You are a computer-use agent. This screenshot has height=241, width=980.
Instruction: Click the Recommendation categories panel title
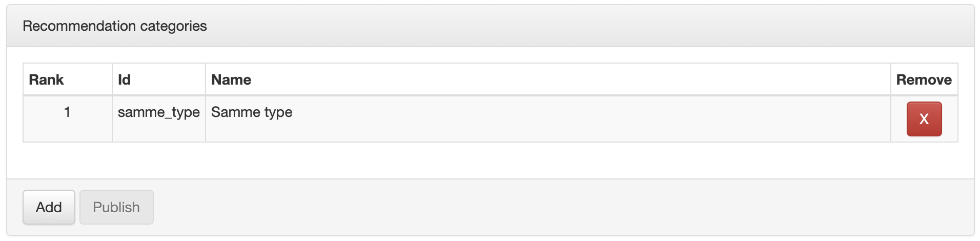pos(115,26)
